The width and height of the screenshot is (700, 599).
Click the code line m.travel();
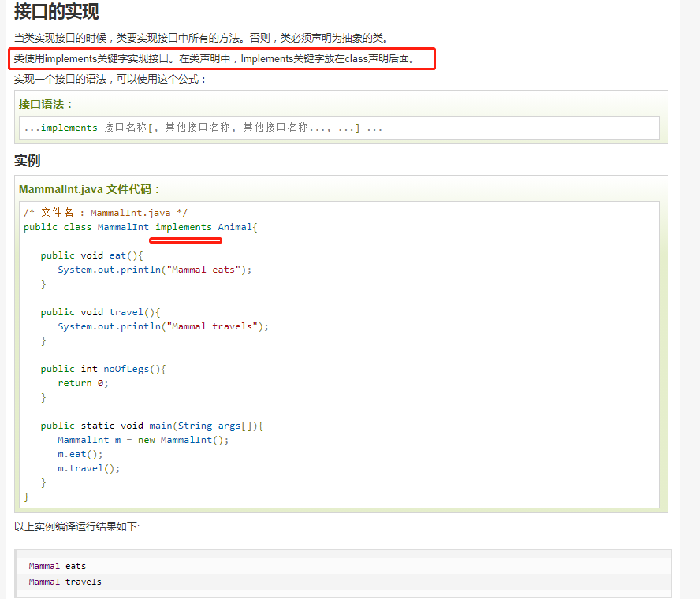89,468
